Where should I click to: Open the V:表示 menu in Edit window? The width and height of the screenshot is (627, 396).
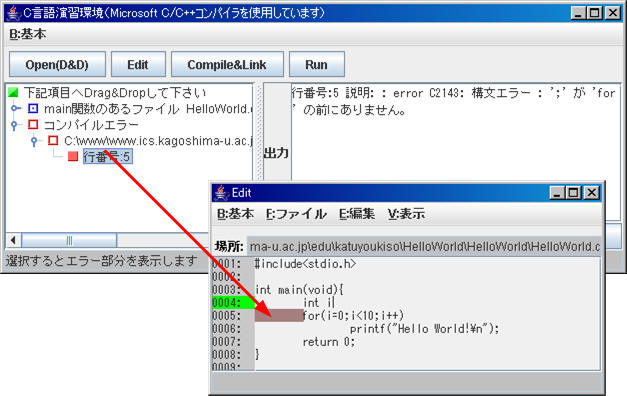click(x=406, y=214)
